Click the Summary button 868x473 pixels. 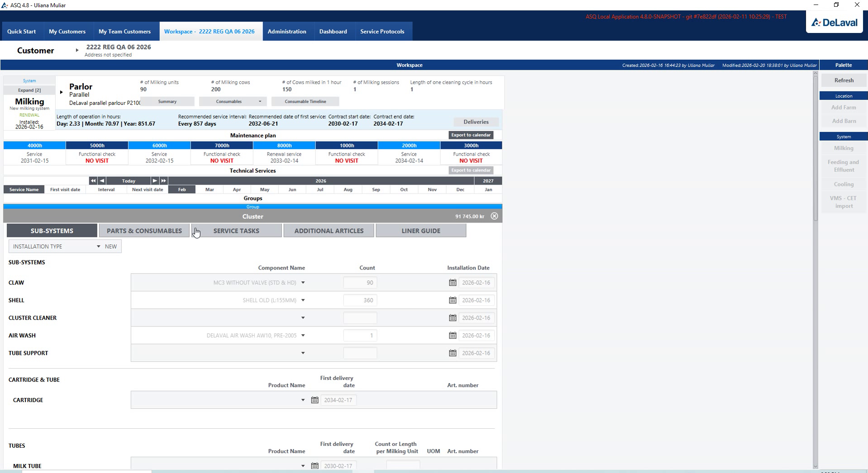point(167,102)
